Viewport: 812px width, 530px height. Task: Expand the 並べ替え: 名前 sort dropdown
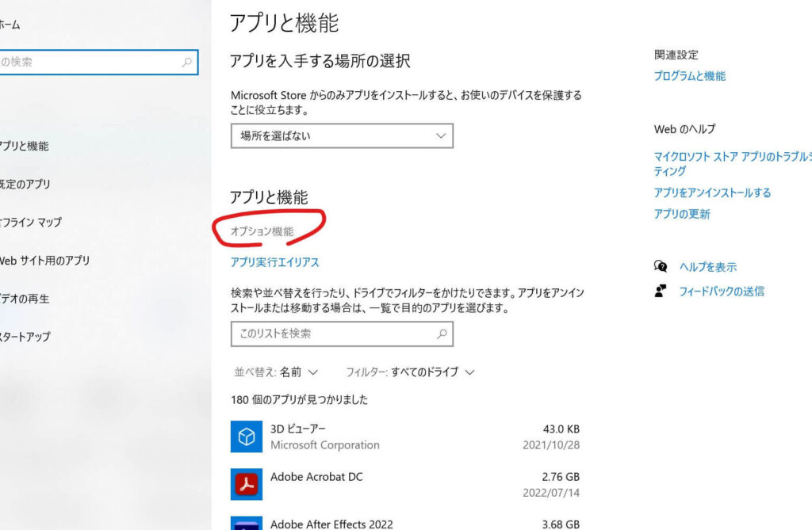276,372
